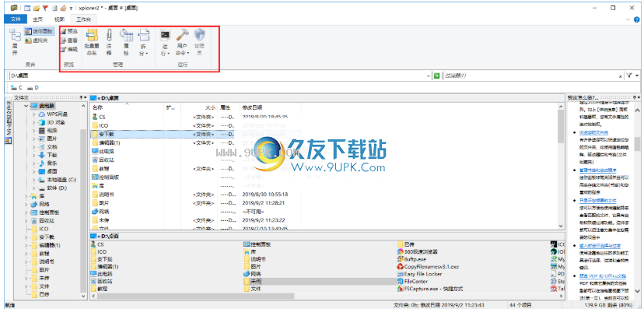Viewport: 644px width, 309px height.
Task: Sort by the 名称 name column header
Action: click(x=127, y=107)
